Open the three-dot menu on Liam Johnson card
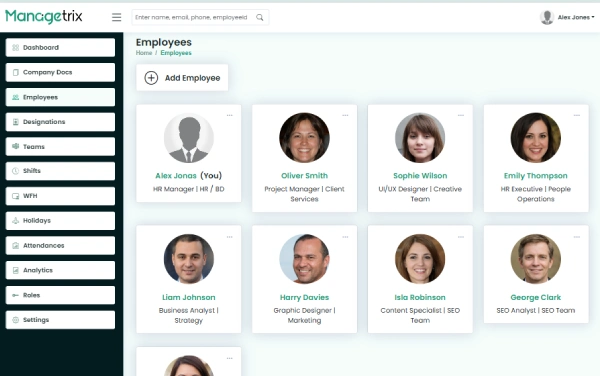Screen dimensions: 600x376 click(x=230, y=237)
